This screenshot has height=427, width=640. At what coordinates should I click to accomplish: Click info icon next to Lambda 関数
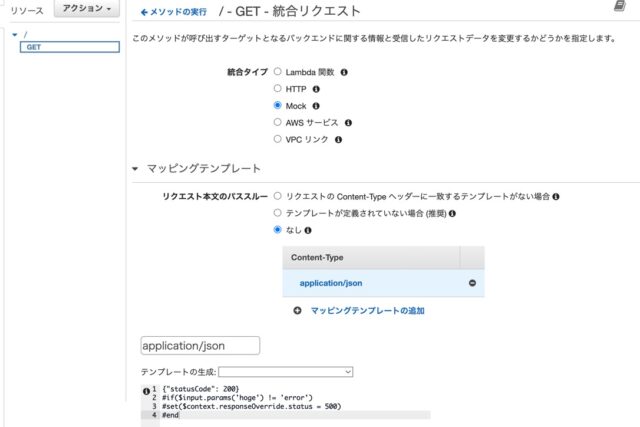344,72
